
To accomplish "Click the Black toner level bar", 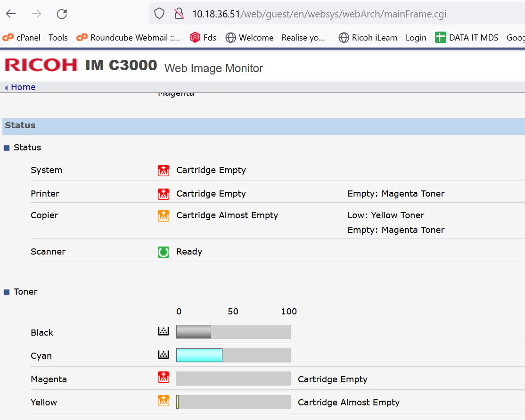I will point(233,332).
